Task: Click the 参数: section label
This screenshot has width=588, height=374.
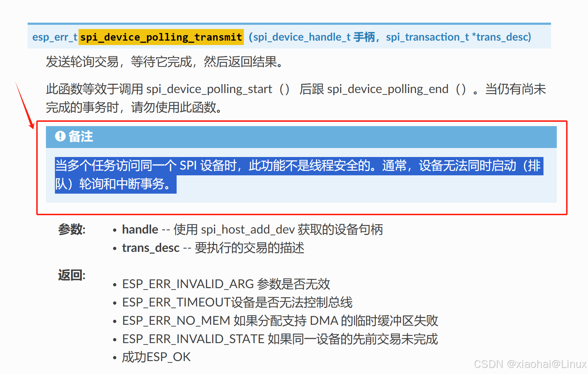Action: (x=71, y=230)
